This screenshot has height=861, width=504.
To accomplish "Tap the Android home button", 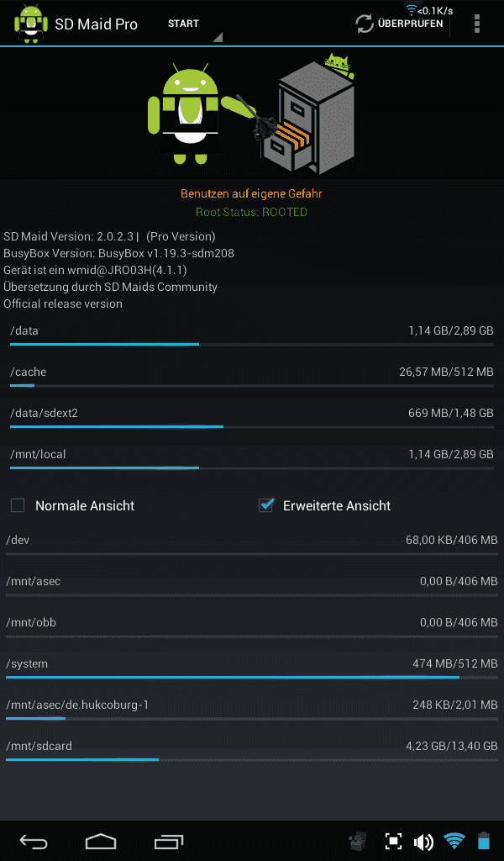I will point(100,841).
